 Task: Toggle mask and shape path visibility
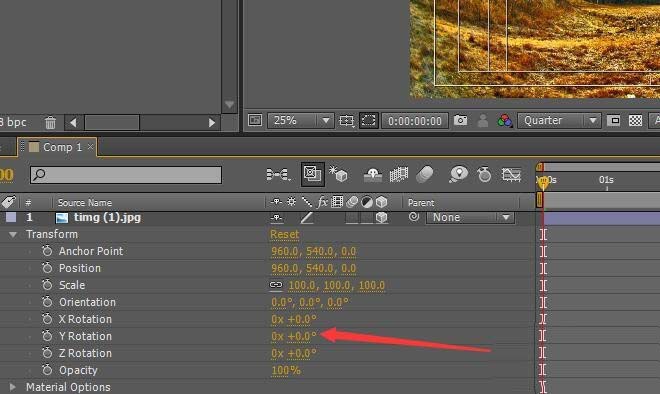click(368, 121)
